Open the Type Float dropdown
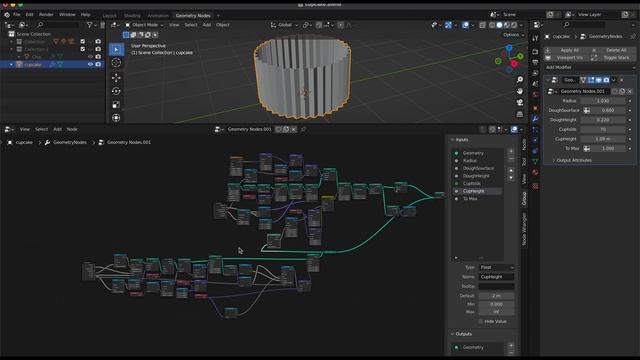Screen dimensions: 640x360 coord(496,267)
